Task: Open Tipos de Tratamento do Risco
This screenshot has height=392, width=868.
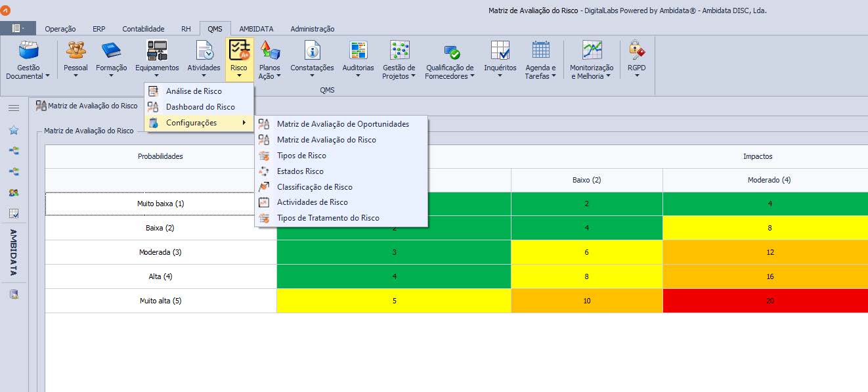Action: coord(341,218)
